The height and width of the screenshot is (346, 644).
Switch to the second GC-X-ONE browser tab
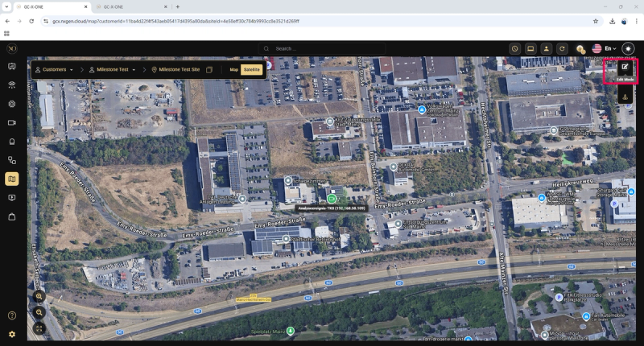[x=131, y=7]
